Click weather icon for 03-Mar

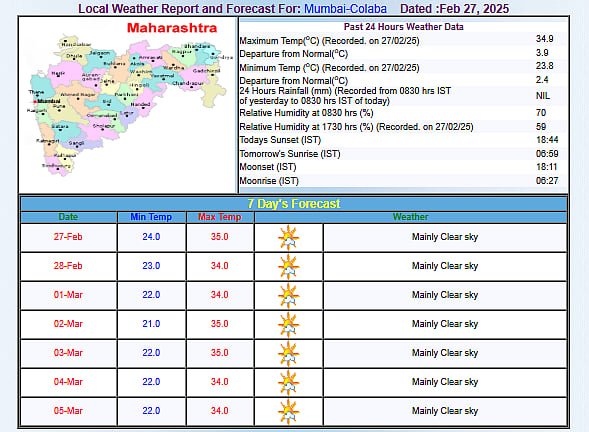[288, 353]
